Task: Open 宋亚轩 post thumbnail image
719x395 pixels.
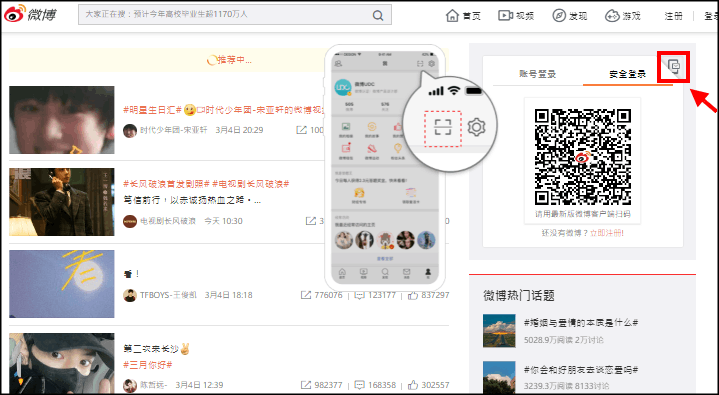Action: (62, 120)
